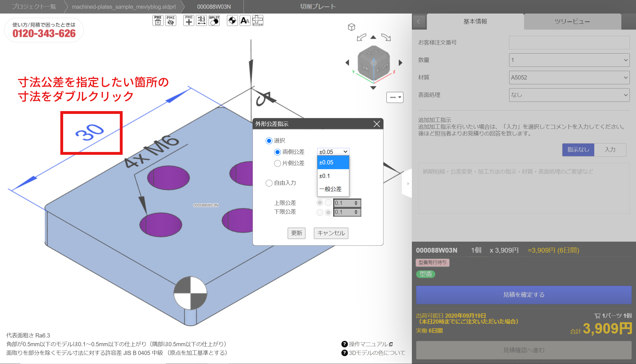Choose ±0.05 from the dropdown list

(333, 162)
